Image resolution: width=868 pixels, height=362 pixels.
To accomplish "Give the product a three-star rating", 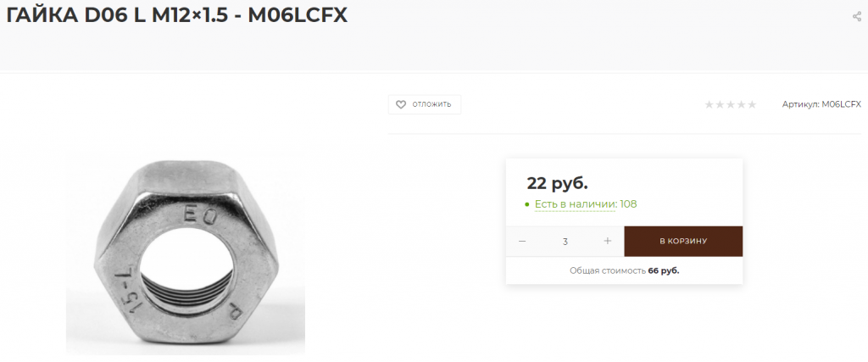I will [730, 104].
